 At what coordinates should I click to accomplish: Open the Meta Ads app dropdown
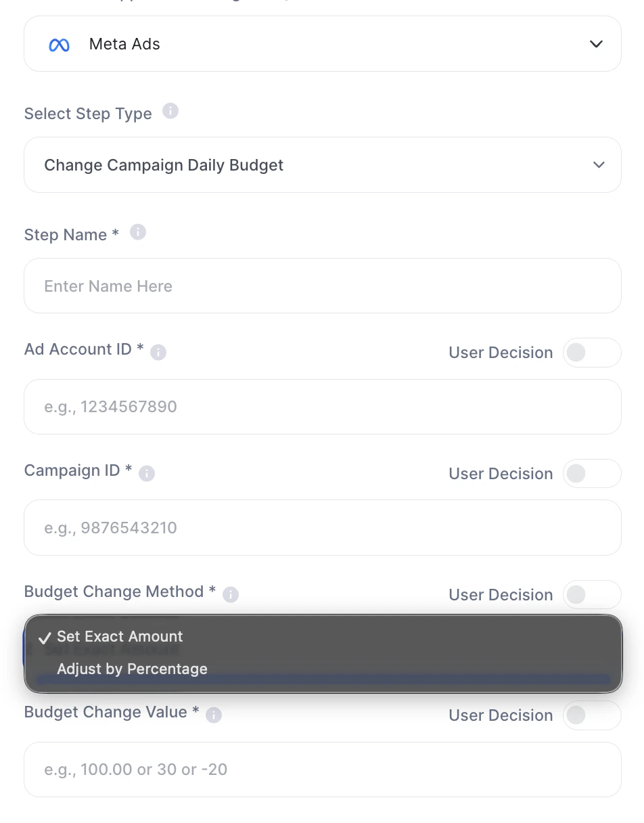tap(322, 44)
